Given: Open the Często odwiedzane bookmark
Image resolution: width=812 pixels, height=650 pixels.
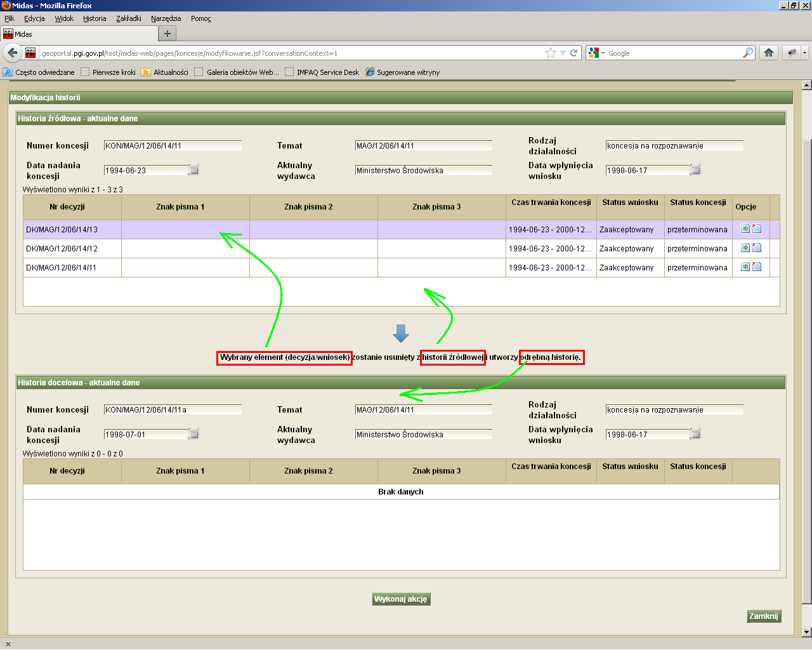Looking at the screenshot, I should pos(39,72).
